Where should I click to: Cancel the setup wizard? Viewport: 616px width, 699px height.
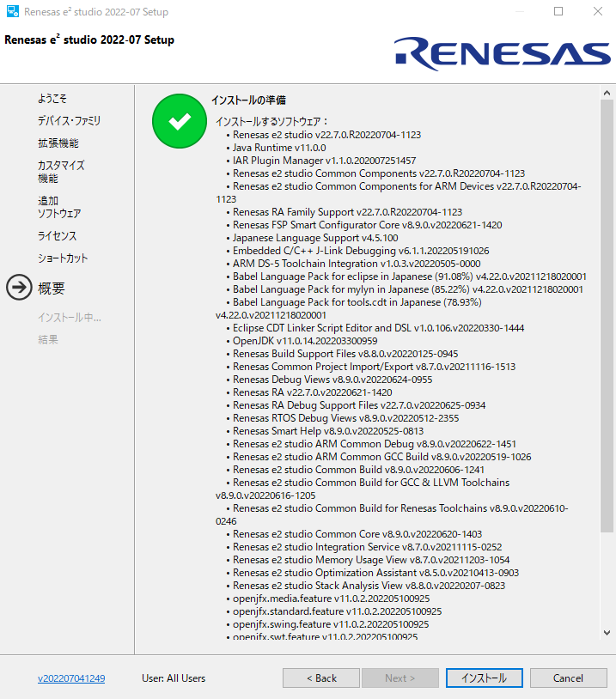568,678
